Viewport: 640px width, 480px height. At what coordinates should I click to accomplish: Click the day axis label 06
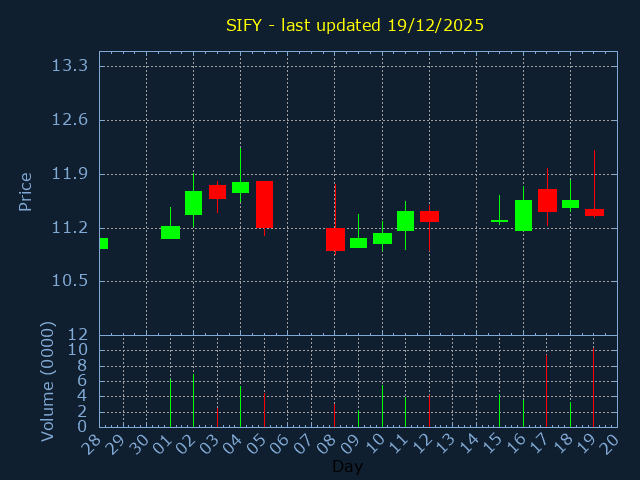tap(280, 443)
